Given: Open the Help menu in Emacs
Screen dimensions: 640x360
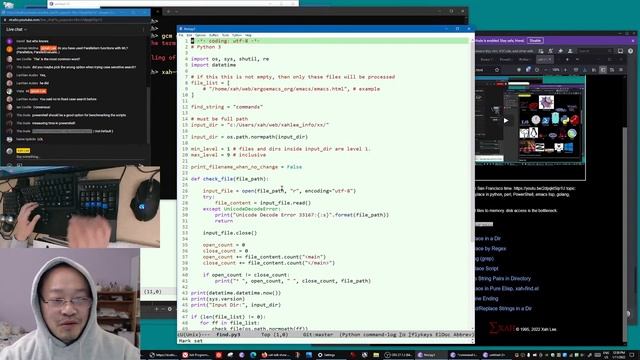Looking at the screenshot, I should click(248, 35).
